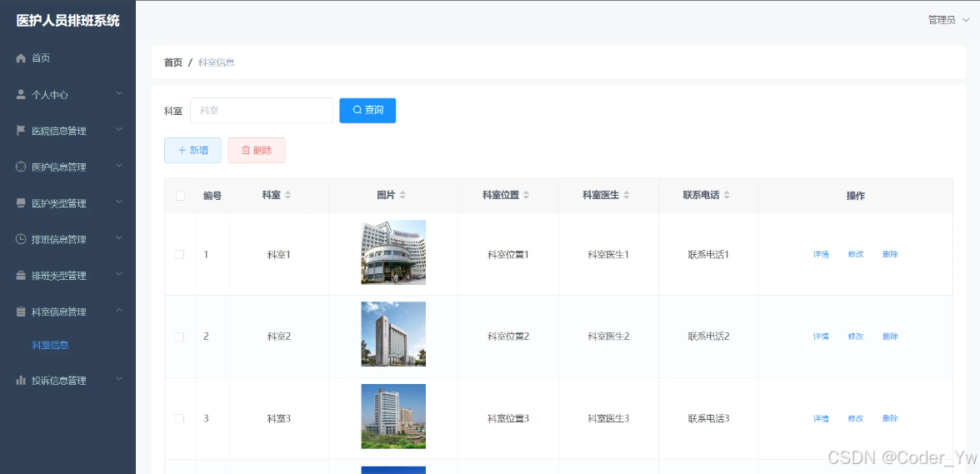
Task: Click the 科室医生2 cell
Action: [608, 337]
